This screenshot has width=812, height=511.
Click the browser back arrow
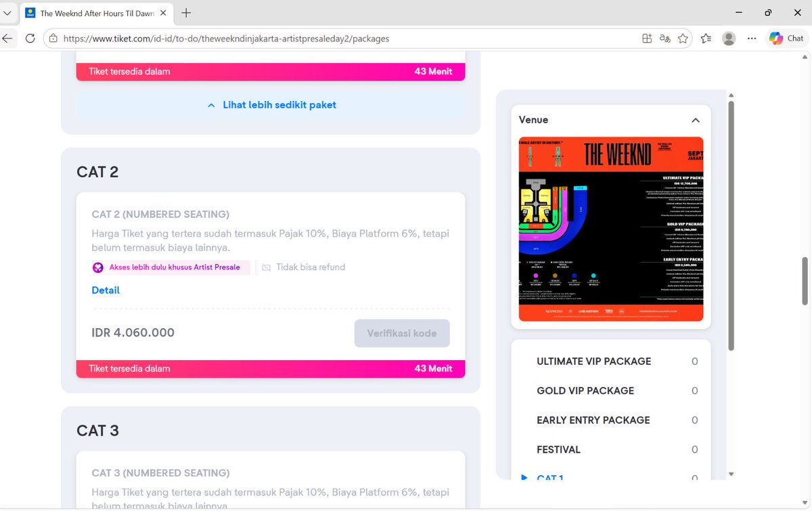[7, 39]
